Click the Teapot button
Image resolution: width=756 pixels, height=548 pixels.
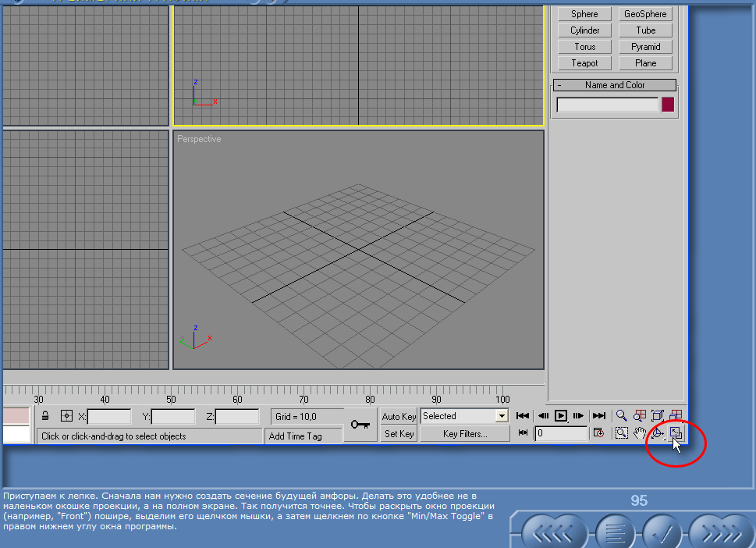(584, 63)
